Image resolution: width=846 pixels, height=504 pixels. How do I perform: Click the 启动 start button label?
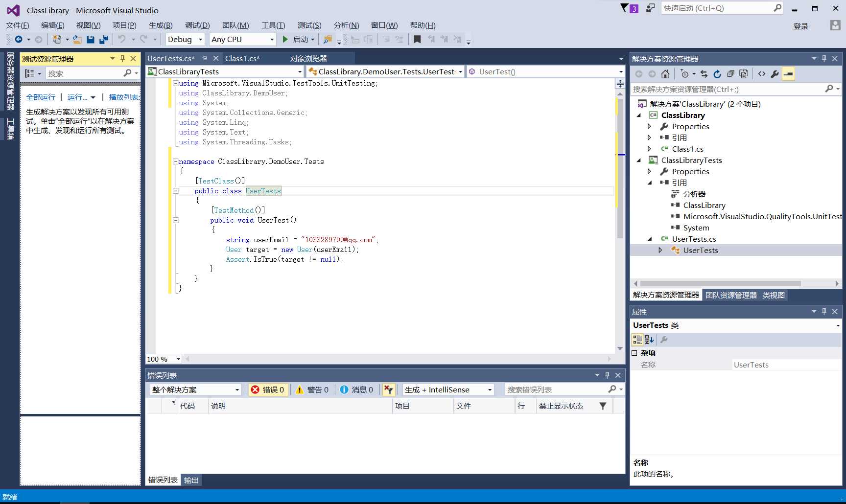(x=301, y=39)
